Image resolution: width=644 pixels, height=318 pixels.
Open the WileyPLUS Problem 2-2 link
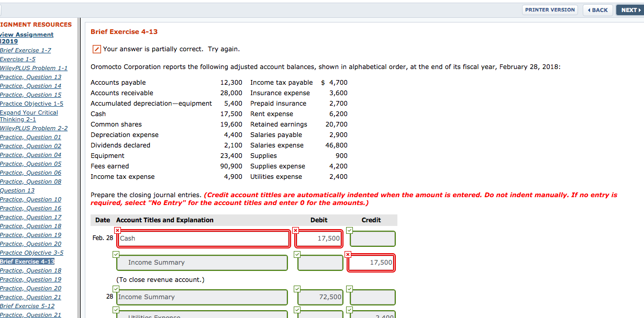pos(34,128)
